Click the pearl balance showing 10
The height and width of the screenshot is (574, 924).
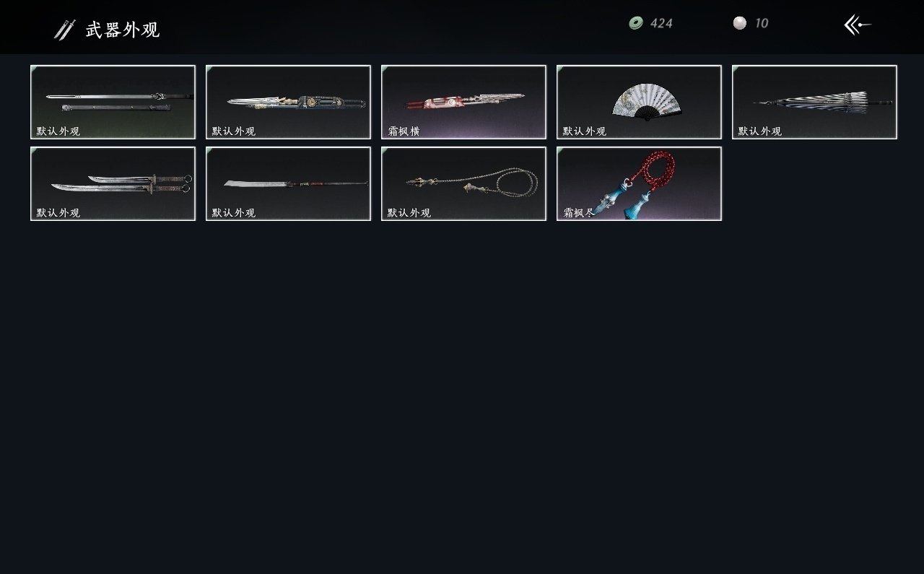pyautogui.click(x=762, y=23)
